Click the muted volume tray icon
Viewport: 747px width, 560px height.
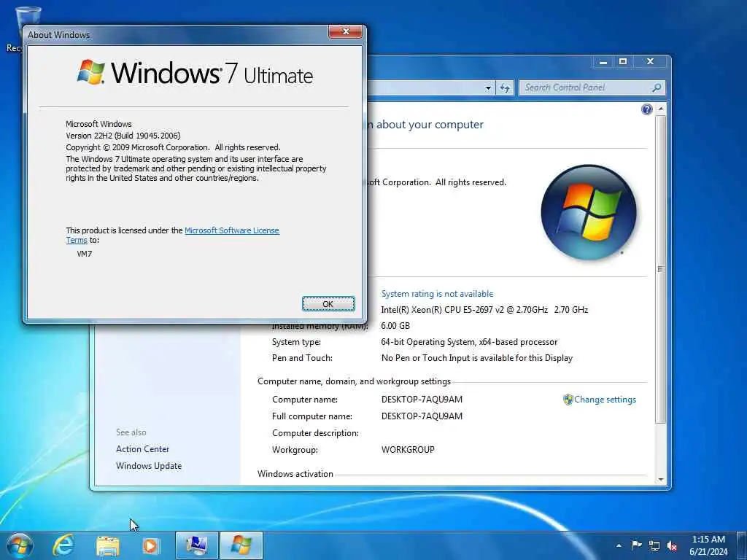pos(672,545)
